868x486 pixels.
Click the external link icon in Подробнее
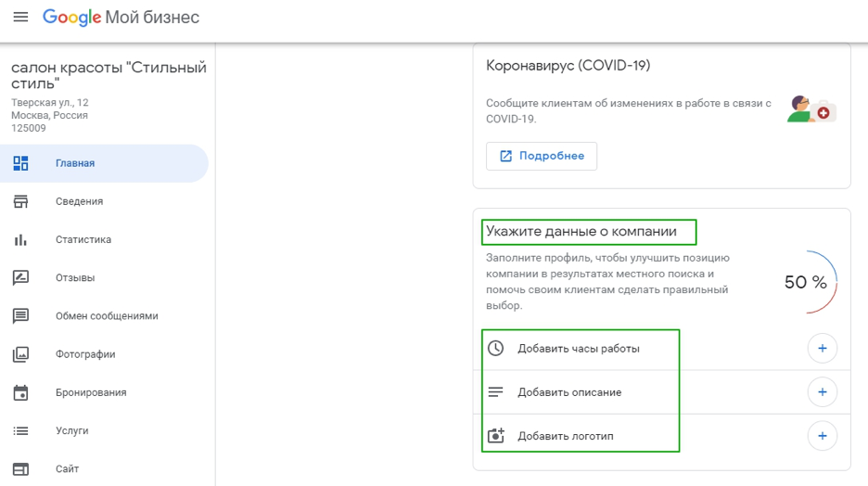coord(506,156)
